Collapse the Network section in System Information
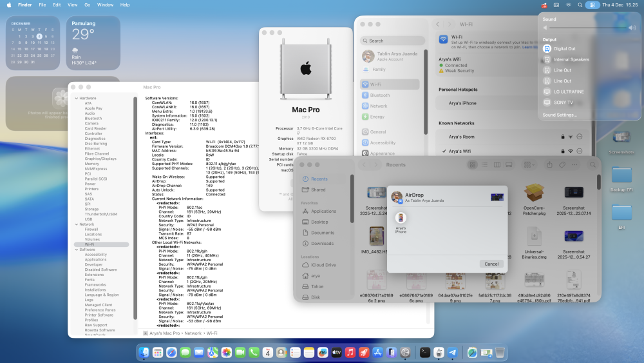This screenshot has width=644, height=363. [x=77, y=224]
